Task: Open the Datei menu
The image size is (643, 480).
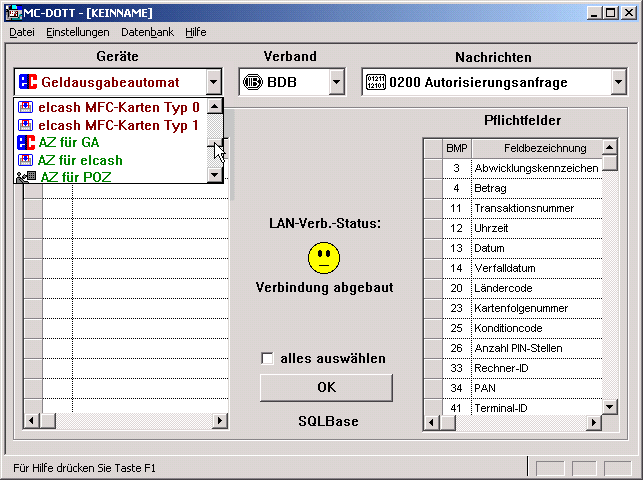Action: [22, 32]
